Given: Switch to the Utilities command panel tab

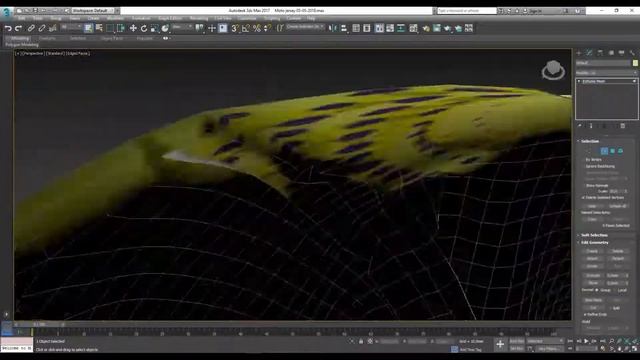Looking at the screenshot, I should [632, 53].
